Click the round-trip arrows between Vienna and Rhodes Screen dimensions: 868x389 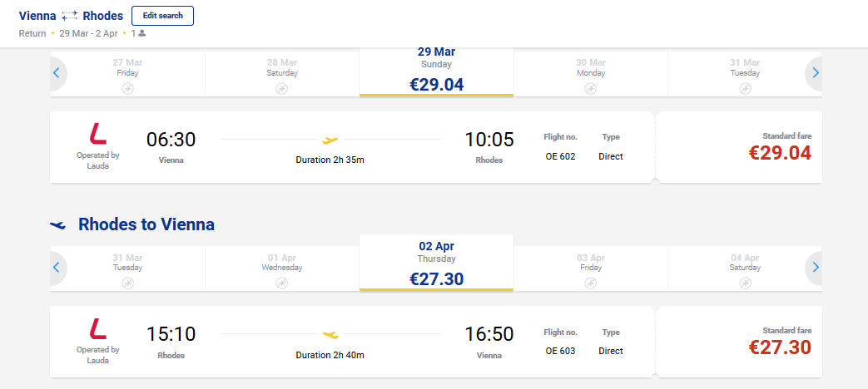69,16
